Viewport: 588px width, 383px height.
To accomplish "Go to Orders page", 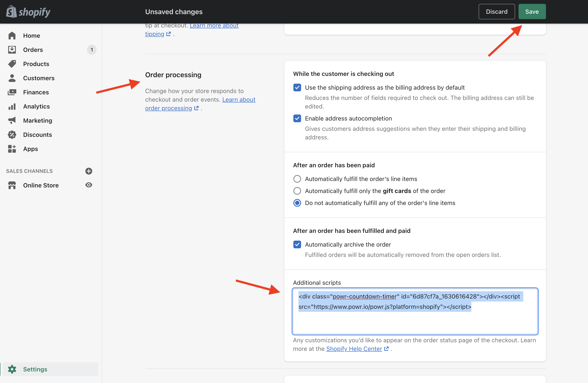I will (x=33, y=50).
